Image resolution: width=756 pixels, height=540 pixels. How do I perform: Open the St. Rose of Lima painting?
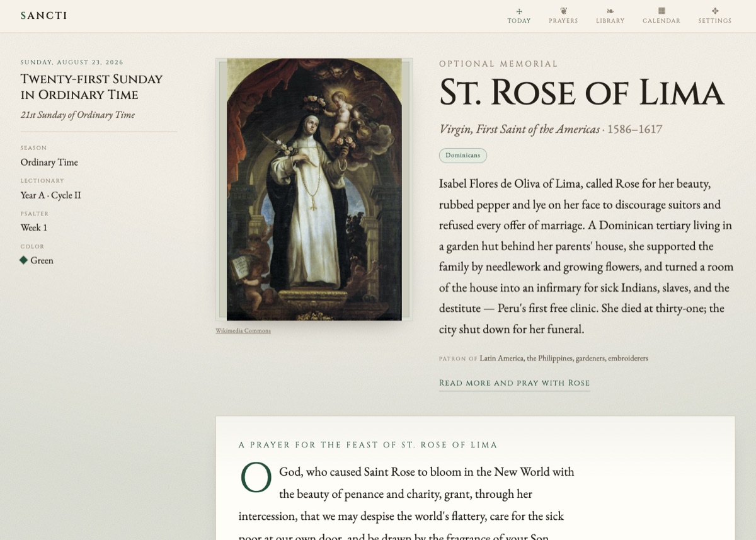pyautogui.click(x=314, y=190)
